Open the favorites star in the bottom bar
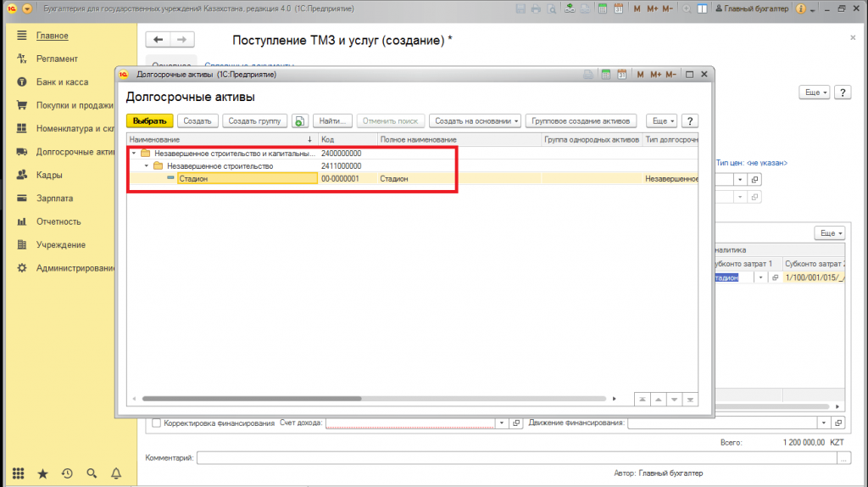 pos(42,473)
